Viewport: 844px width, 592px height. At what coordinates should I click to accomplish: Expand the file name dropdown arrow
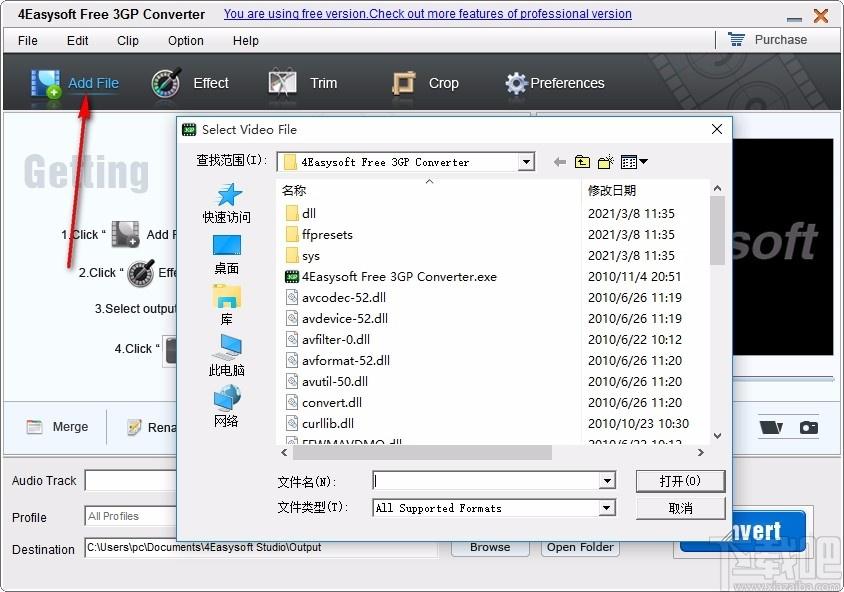pyautogui.click(x=607, y=480)
